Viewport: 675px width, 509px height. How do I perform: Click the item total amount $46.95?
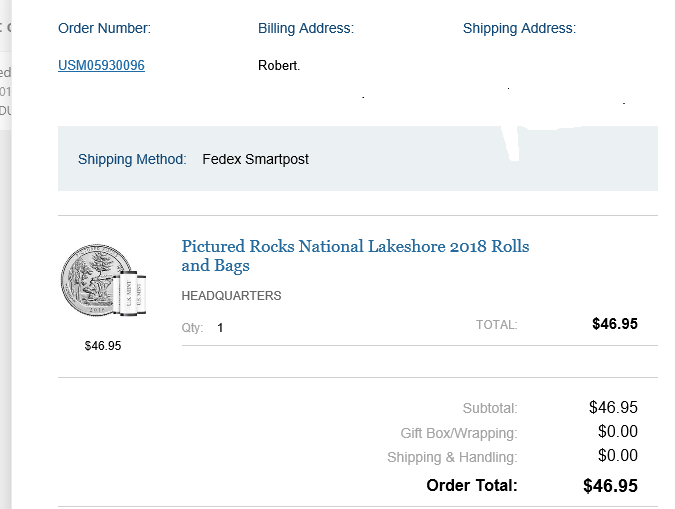coord(614,324)
